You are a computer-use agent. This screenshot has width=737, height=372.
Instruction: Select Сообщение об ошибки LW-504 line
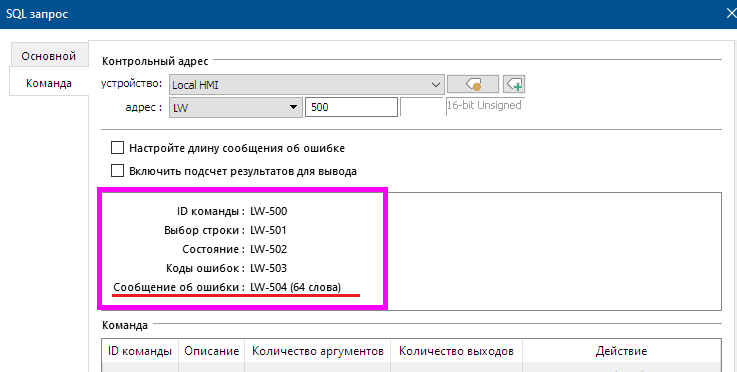point(227,287)
